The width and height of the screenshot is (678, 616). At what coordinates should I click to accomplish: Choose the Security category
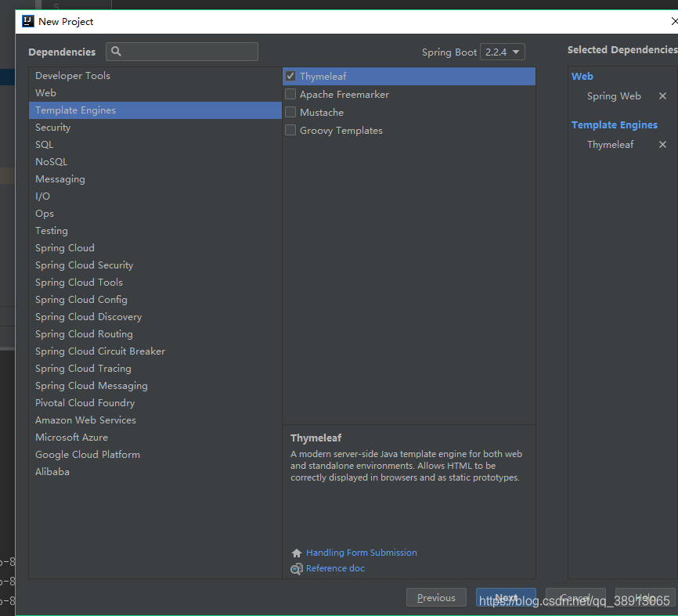(155, 128)
